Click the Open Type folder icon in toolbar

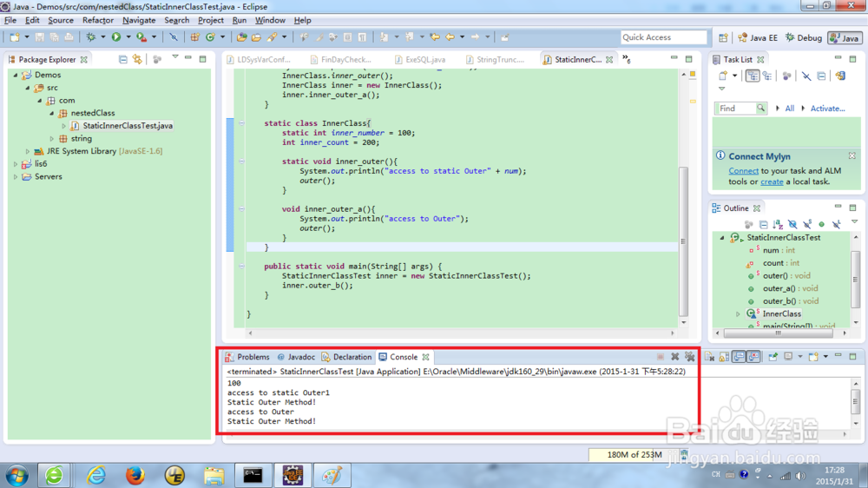tap(242, 37)
